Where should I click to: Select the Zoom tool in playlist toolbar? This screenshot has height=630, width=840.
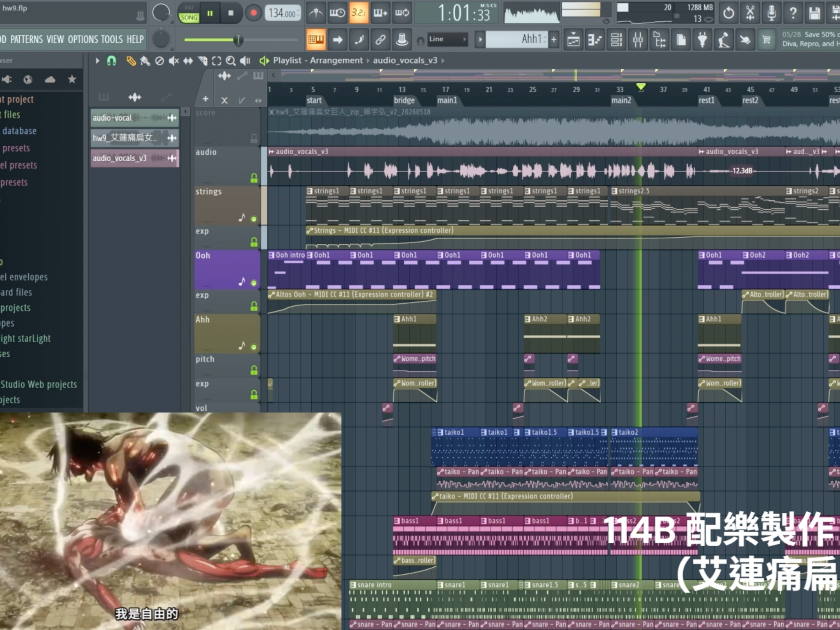pyautogui.click(x=231, y=61)
